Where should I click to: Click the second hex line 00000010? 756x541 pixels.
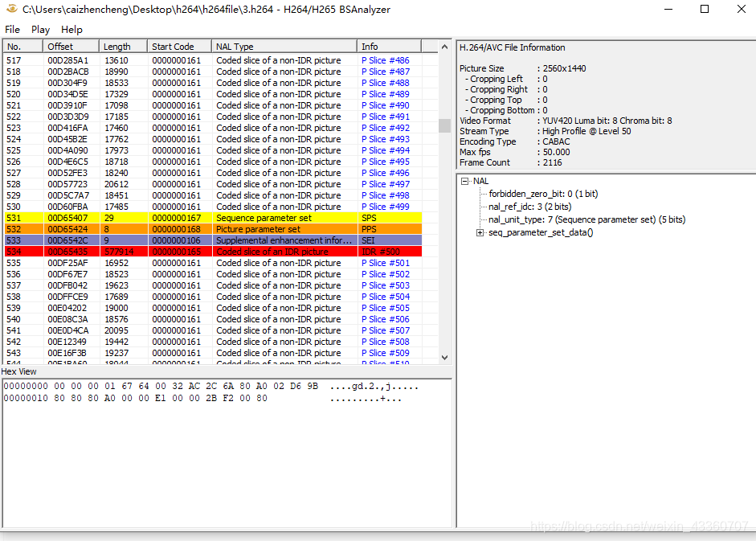(x=202, y=399)
